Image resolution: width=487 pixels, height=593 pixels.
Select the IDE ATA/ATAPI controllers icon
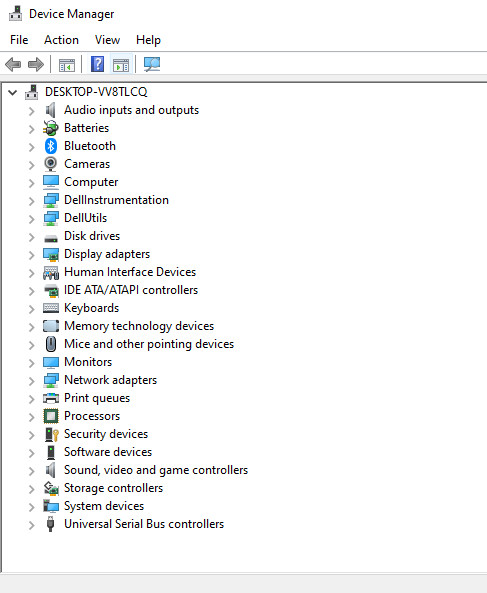pos(51,290)
